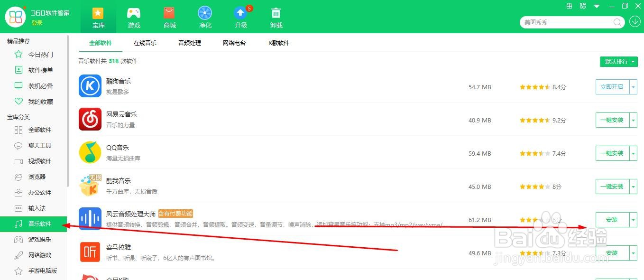Select 手游电脑版 category in sidebar

tap(34, 271)
